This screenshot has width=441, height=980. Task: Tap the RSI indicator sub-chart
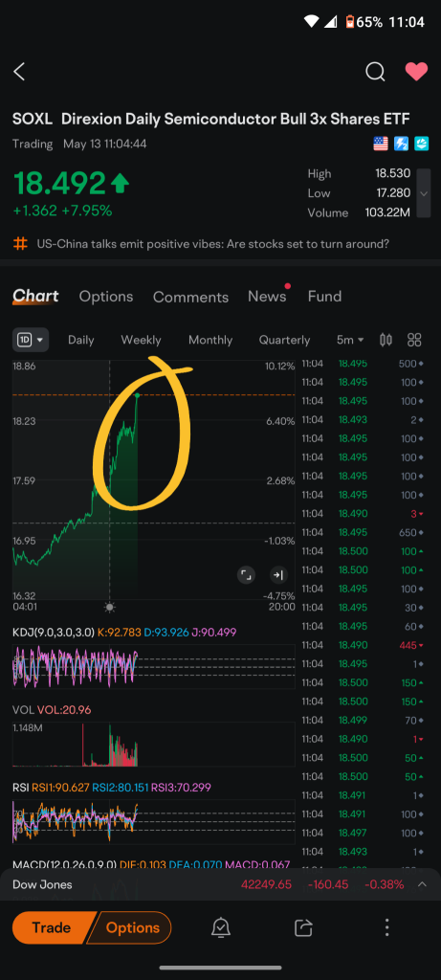[154, 821]
